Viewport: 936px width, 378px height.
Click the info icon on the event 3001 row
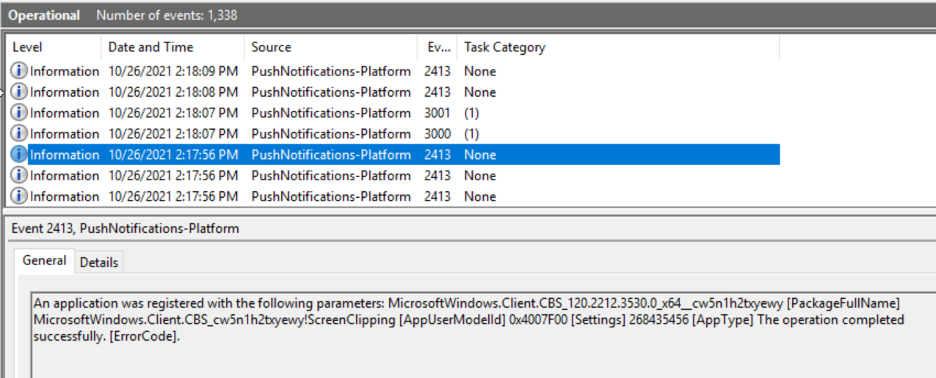tap(19, 113)
